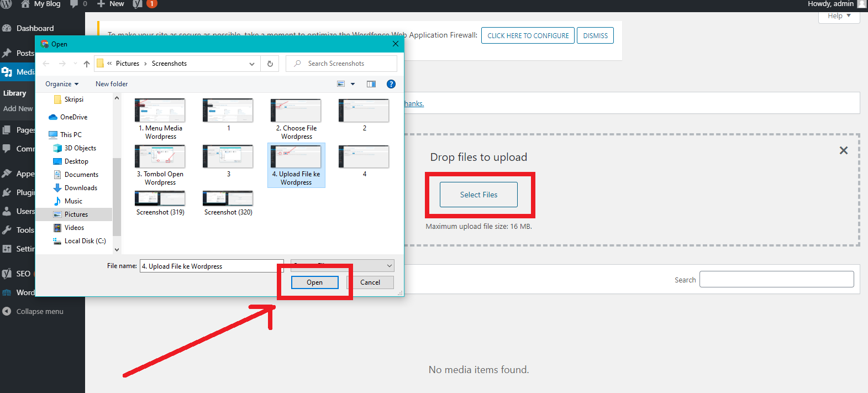Open Desktop folder in tree
Viewport: 868px width, 393px height.
(71, 161)
